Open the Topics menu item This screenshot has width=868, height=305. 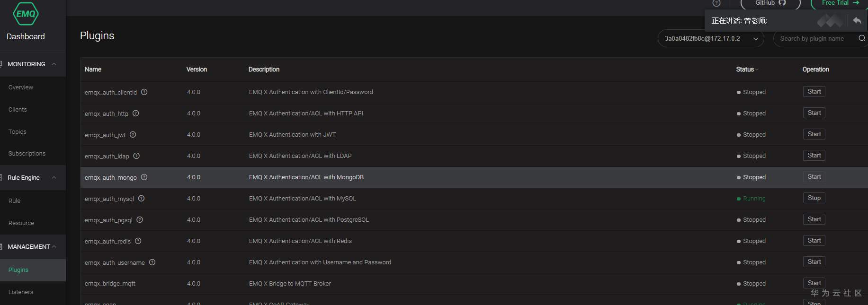18,132
